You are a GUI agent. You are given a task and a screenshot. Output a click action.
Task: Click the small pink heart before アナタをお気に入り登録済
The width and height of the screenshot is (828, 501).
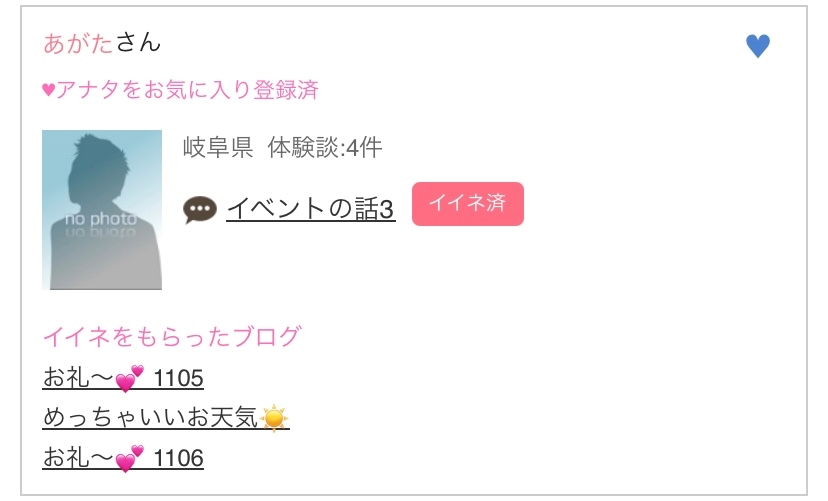click(x=48, y=90)
